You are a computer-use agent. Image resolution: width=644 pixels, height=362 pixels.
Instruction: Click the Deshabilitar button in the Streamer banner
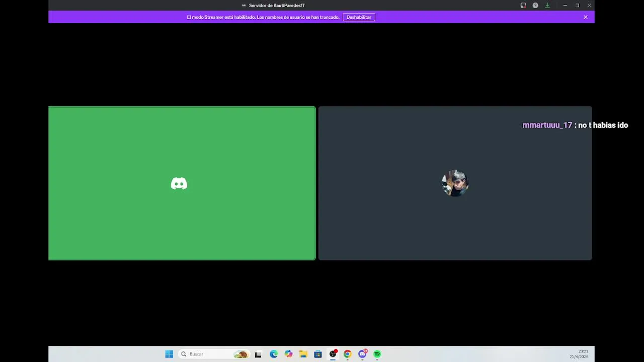(x=359, y=17)
